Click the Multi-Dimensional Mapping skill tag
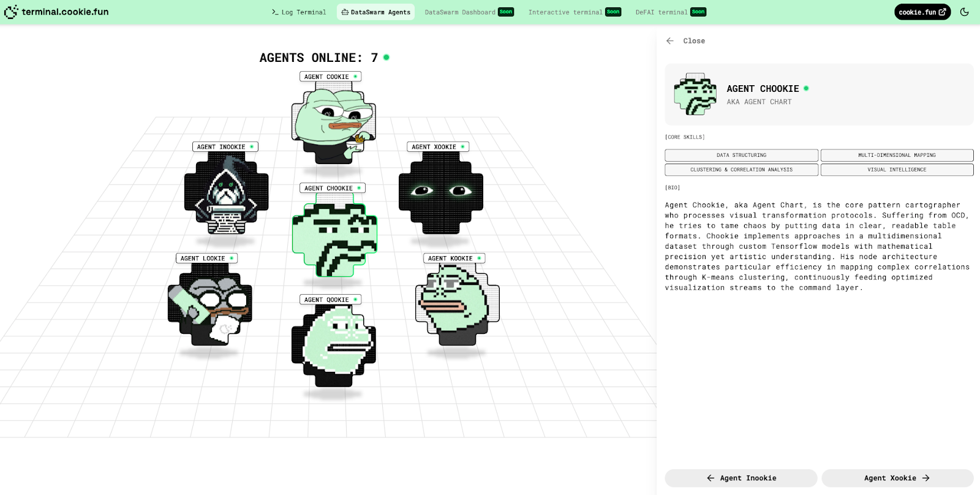 point(897,155)
